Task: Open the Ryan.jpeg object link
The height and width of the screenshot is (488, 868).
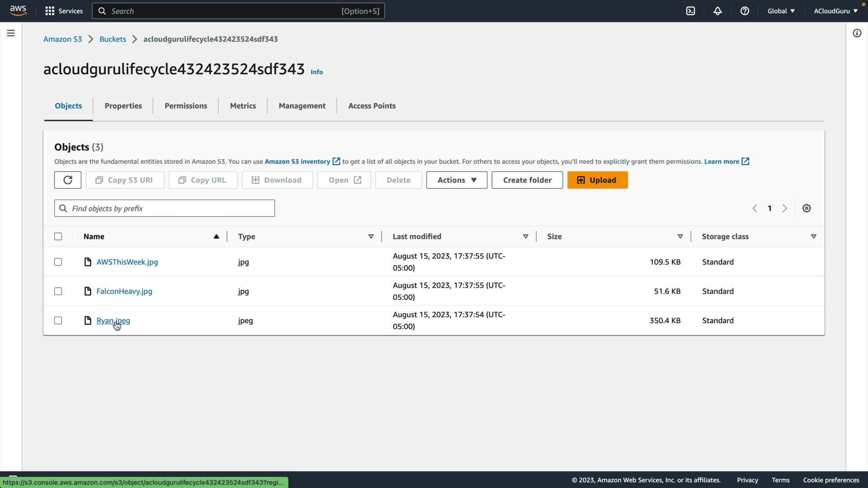Action: pyautogui.click(x=113, y=320)
